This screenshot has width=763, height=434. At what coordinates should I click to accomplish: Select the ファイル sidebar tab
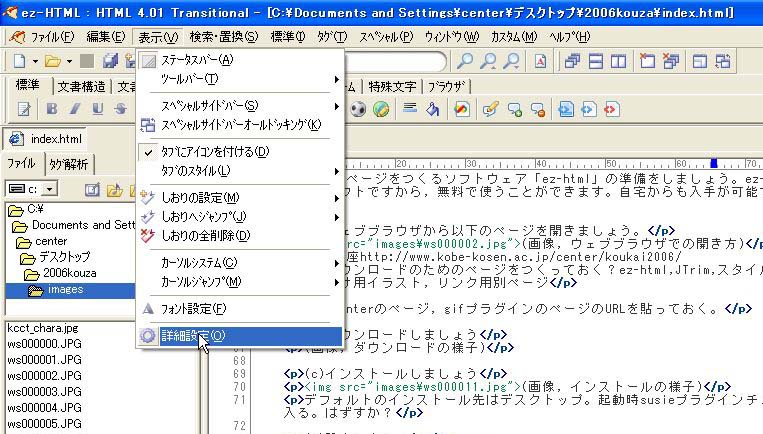(21, 163)
